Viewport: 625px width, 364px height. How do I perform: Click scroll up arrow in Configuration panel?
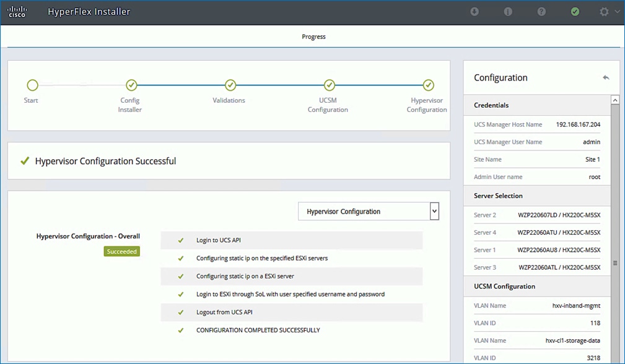pyautogui.click(x=615, y=100)
